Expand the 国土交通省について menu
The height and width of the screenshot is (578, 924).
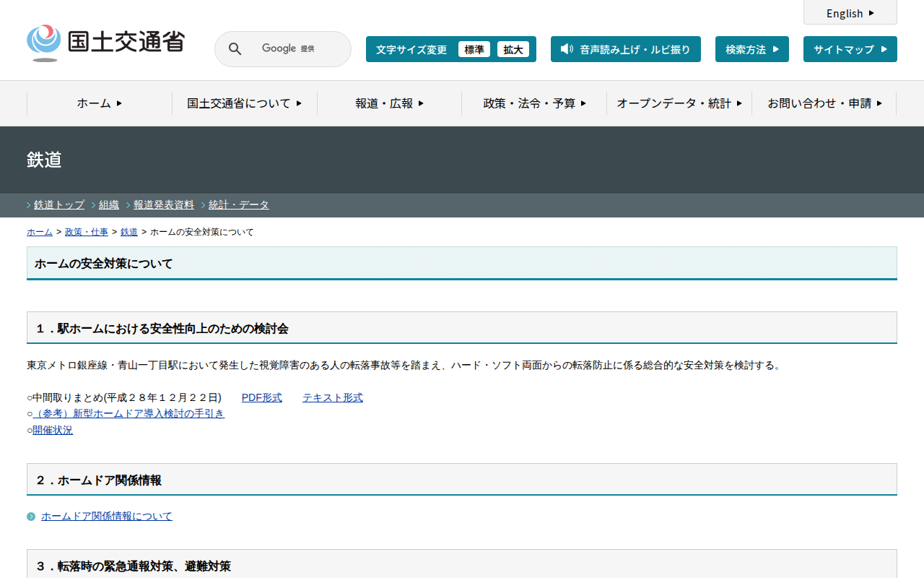pyautogui.click(x=244, y=103)
